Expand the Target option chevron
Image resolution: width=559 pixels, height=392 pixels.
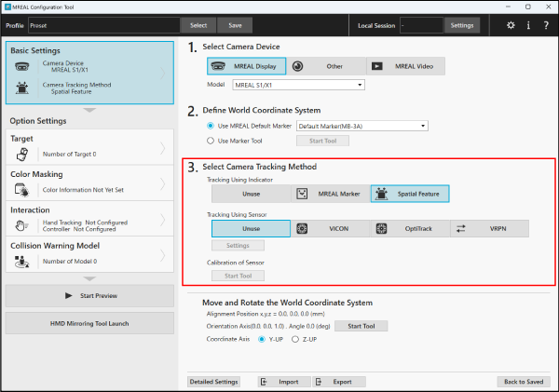pyautogui.click(x=162, y=148)
